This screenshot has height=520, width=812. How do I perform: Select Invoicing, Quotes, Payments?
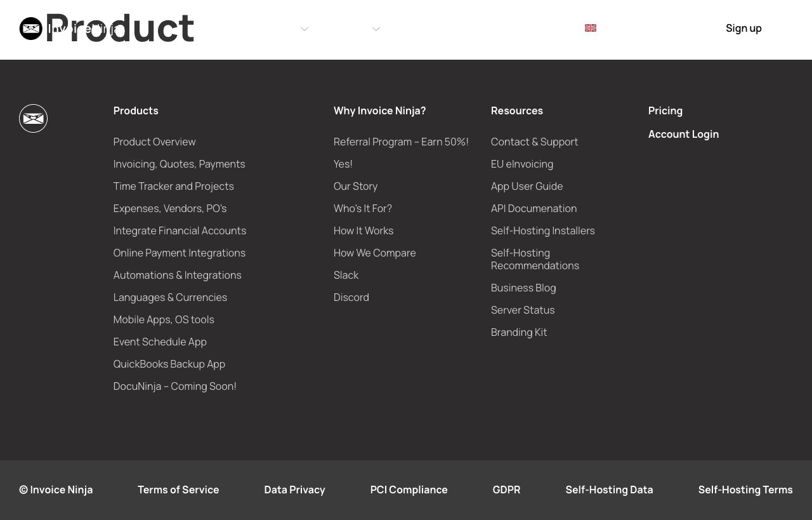(x=179, y=164)
